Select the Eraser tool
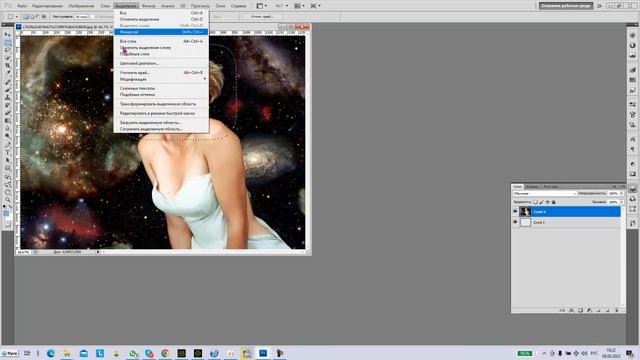This screenshot has height=360, width=640. click(7, 113)
